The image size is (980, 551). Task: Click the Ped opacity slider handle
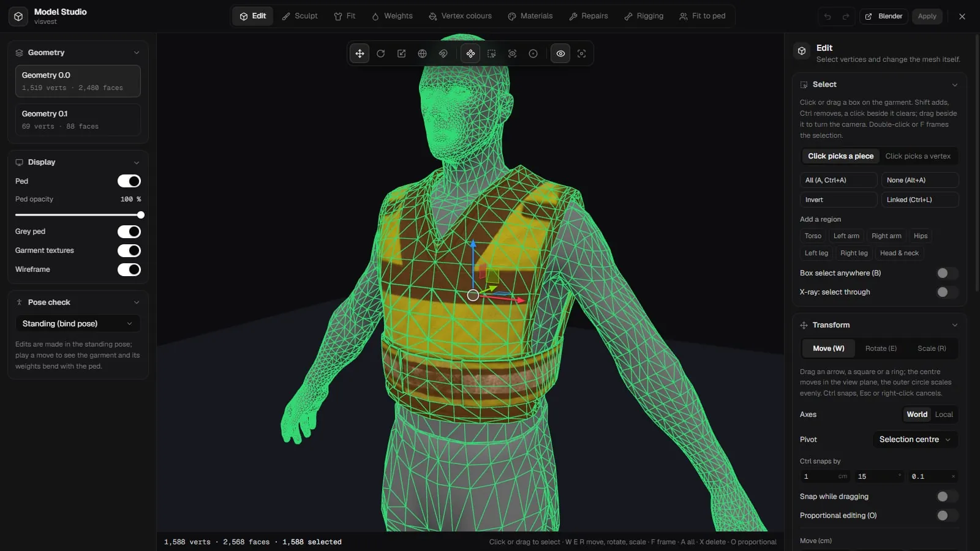pos(141,215)
